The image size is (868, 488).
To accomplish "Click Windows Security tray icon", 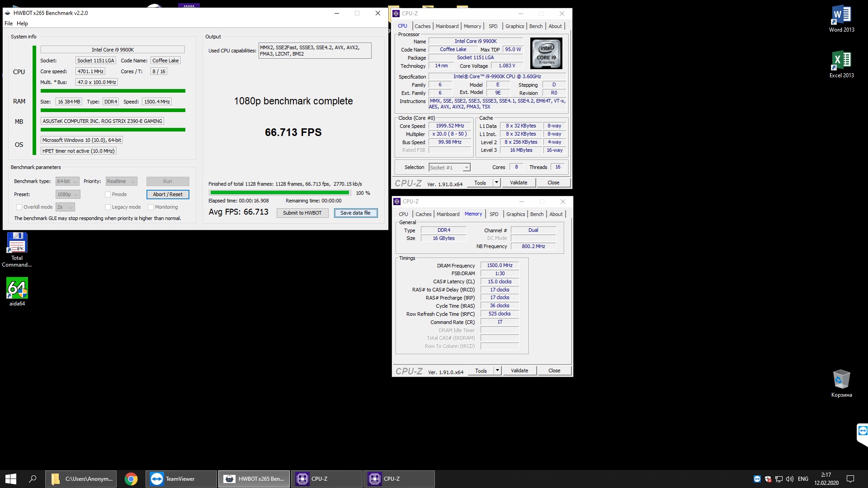I will (x=768, y=479).
